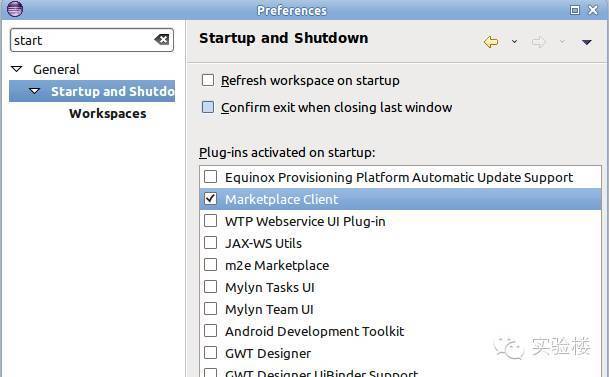609x377 pixels.
Task: Open the back history dropdown arrow
Action: [x=514, y=42]
